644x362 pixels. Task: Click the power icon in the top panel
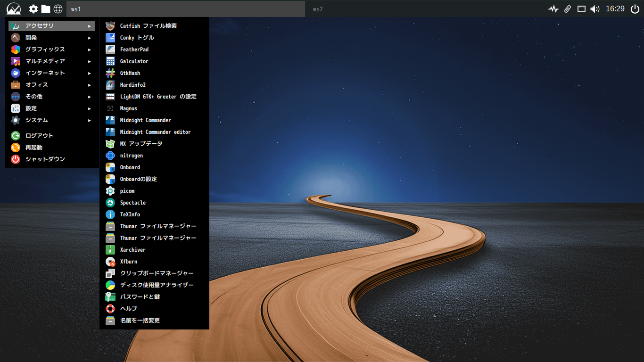[635, 9]
